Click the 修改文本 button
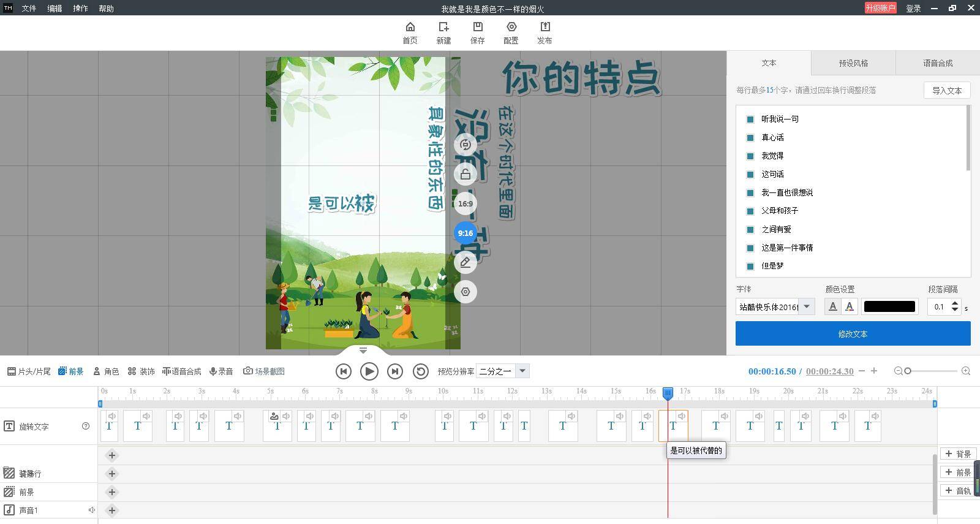This screenshot has height=524, width=980. (x=853, y=334)
